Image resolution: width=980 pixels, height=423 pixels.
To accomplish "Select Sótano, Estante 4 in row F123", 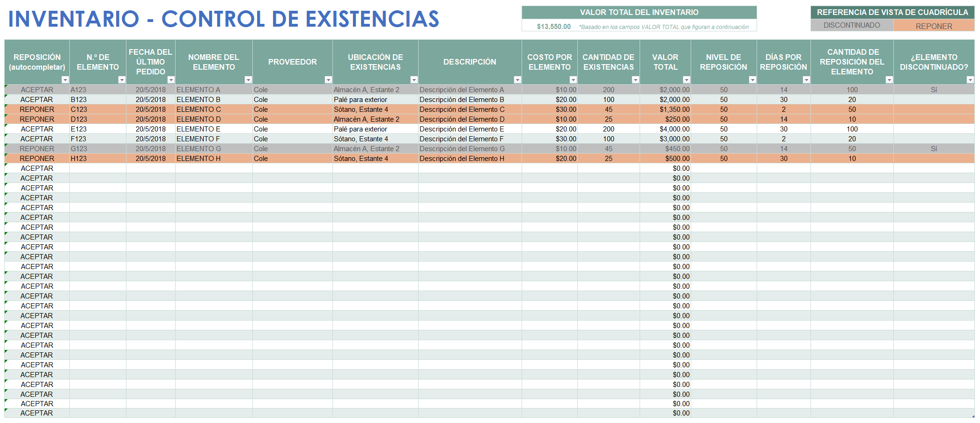I will pyautogui.click(x=376, y=139).
